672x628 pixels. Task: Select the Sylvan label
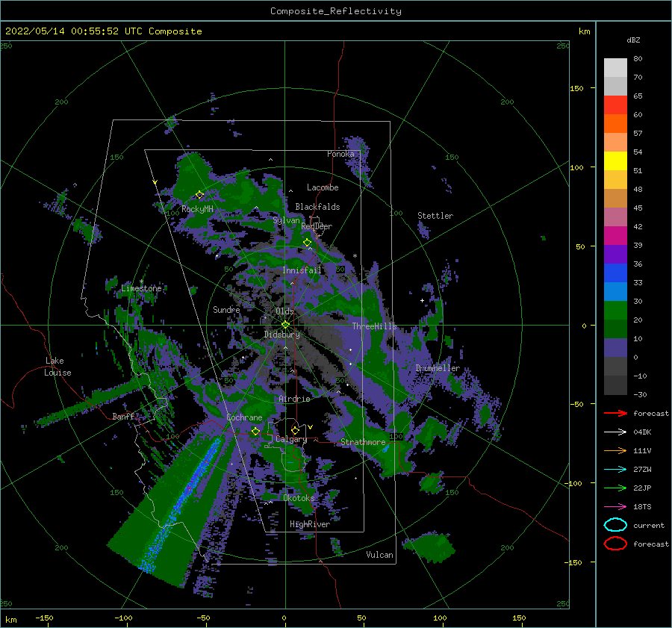286,220
